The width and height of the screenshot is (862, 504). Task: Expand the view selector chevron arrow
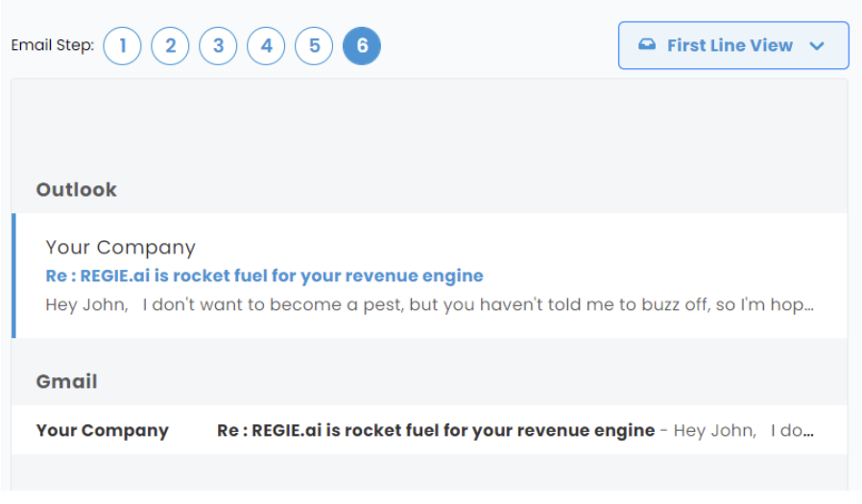pos(817,46)
